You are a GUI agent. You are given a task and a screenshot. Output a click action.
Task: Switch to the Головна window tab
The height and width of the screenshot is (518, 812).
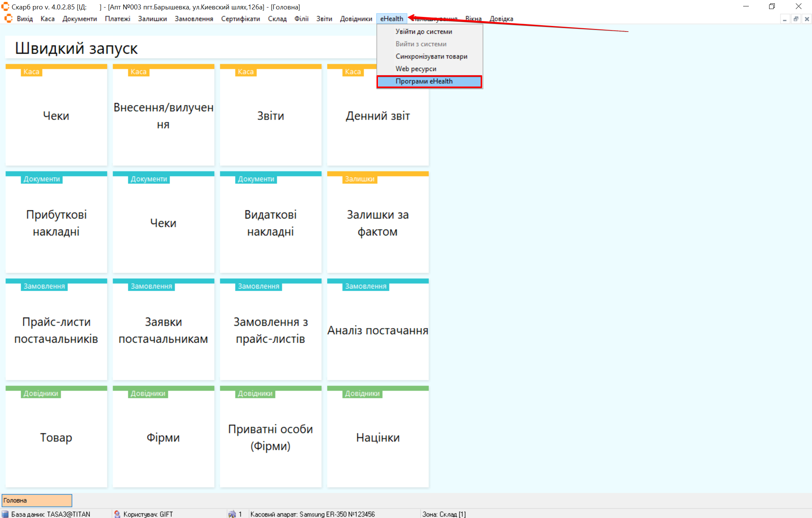coord(37,500)
